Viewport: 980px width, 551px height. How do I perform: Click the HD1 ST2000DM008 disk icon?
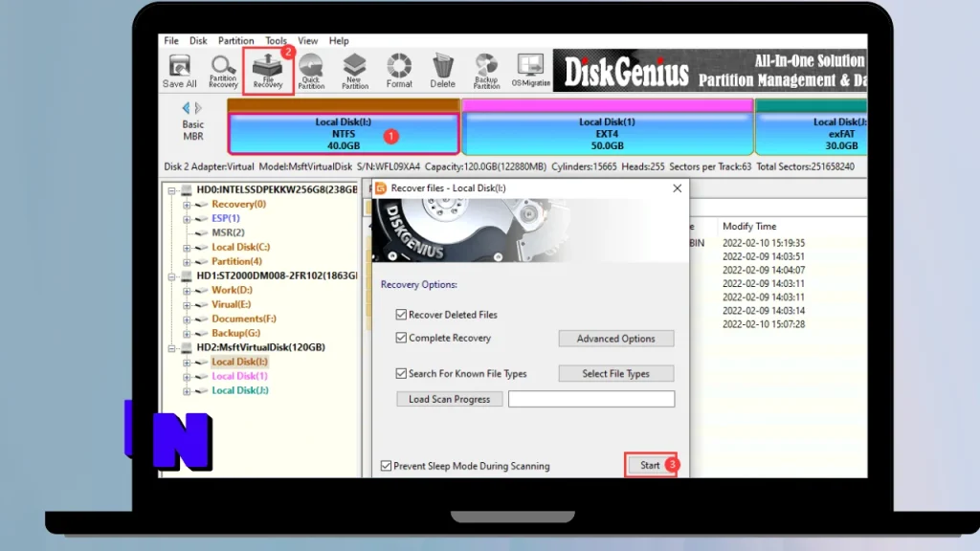point(187,276)
